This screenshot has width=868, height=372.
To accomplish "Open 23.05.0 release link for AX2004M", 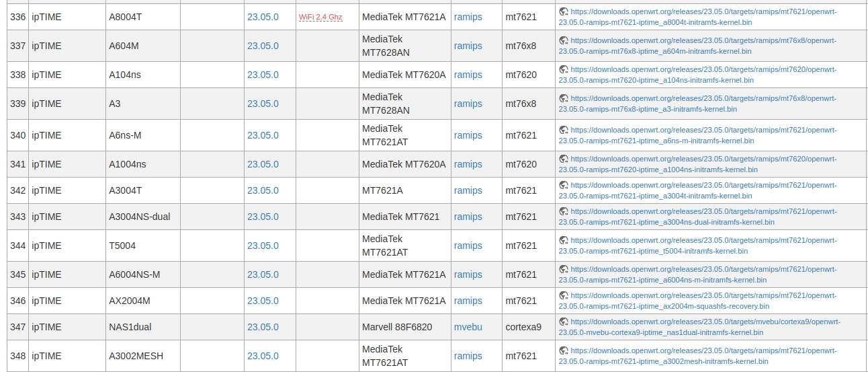I will [x=263, y=301].
